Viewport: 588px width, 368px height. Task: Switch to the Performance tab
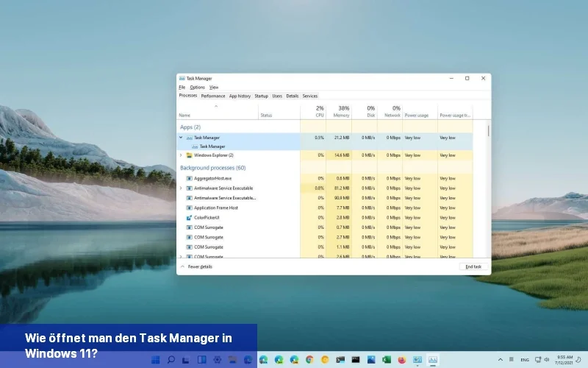pyautogui.click(x=213, y=96)
